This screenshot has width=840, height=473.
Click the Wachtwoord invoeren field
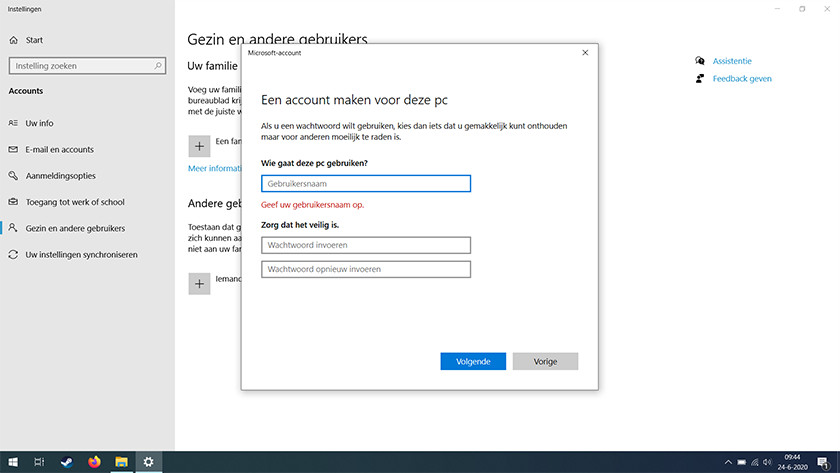tap(365, 245)
